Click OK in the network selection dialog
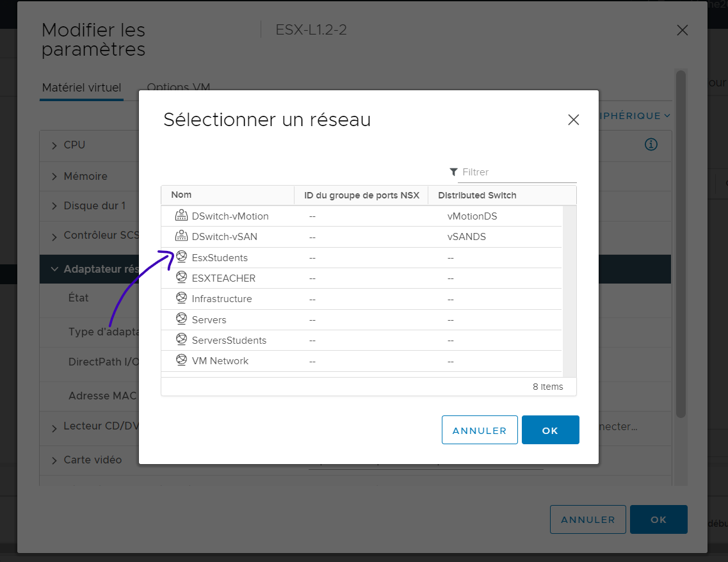728x562 pixels. tap(550, 430)
